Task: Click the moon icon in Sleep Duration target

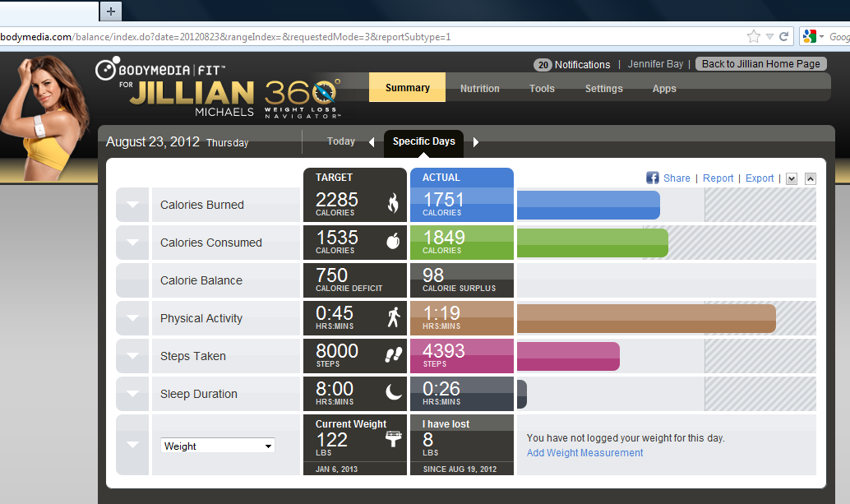Action: (394, 391)
